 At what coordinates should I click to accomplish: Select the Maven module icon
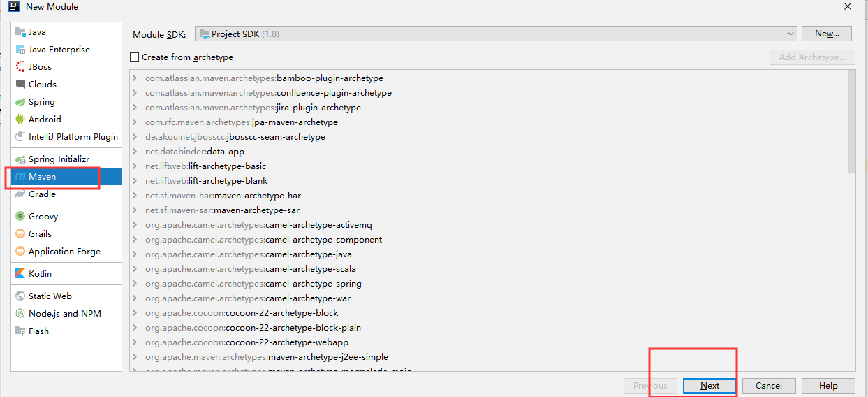pyautogui.click(x=20, y=177)
